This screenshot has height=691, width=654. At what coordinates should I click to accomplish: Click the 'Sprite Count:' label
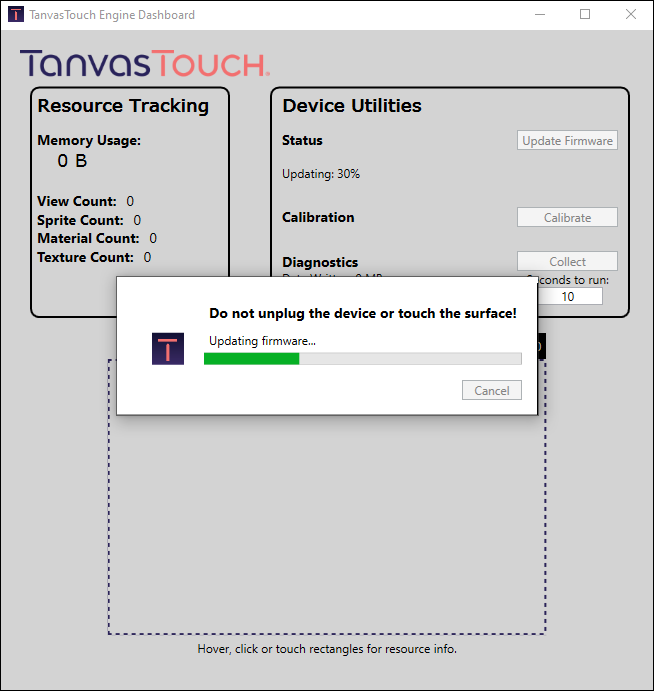pos(80,220)
